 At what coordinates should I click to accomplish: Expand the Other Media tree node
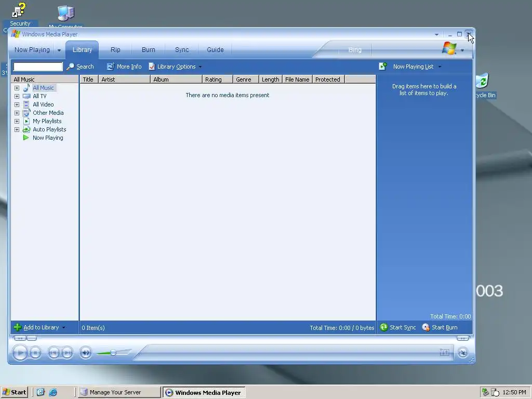[17, 113]
